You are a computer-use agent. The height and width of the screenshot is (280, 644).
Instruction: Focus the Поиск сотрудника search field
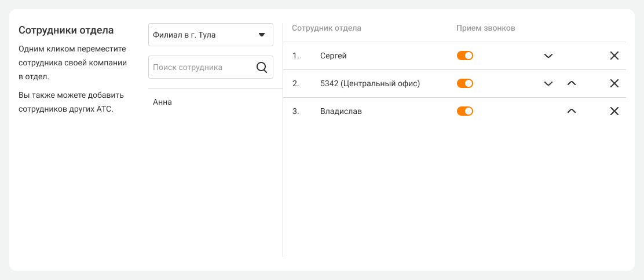(x=200, y=67)
